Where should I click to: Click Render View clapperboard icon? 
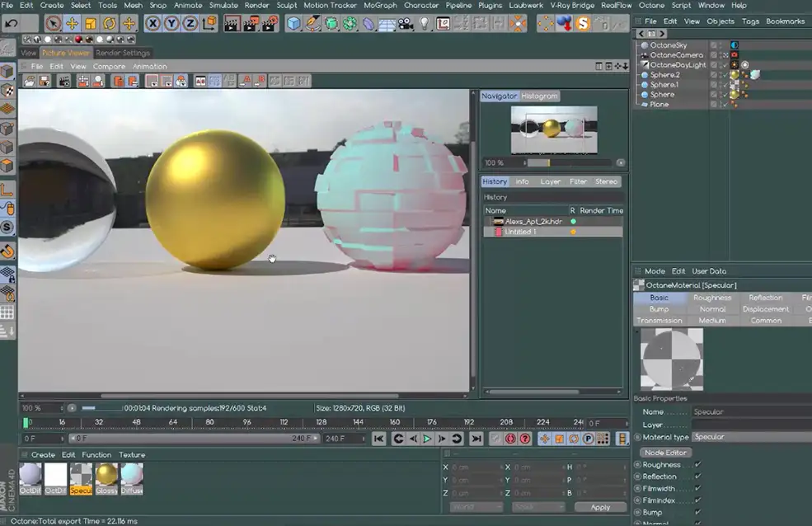[232, 23]
